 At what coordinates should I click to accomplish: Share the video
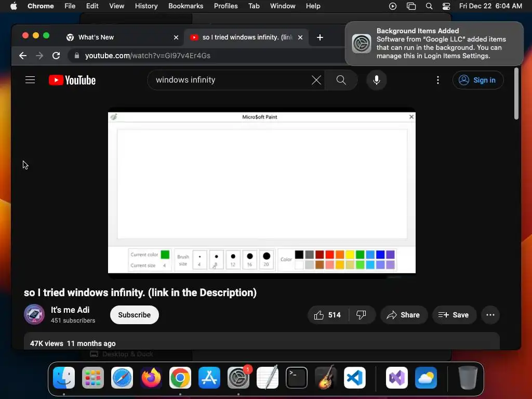point(404,315)
